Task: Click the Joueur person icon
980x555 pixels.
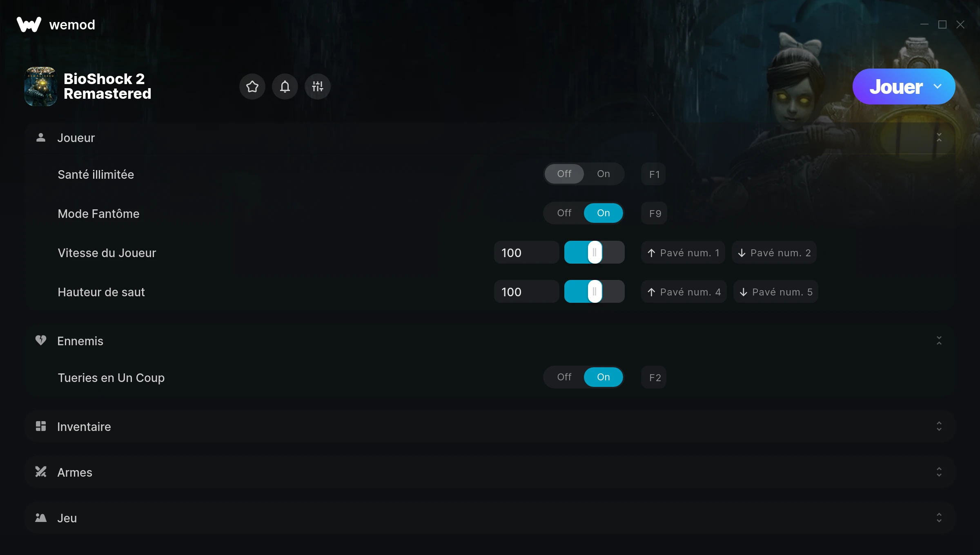Action: pos(41,138)
